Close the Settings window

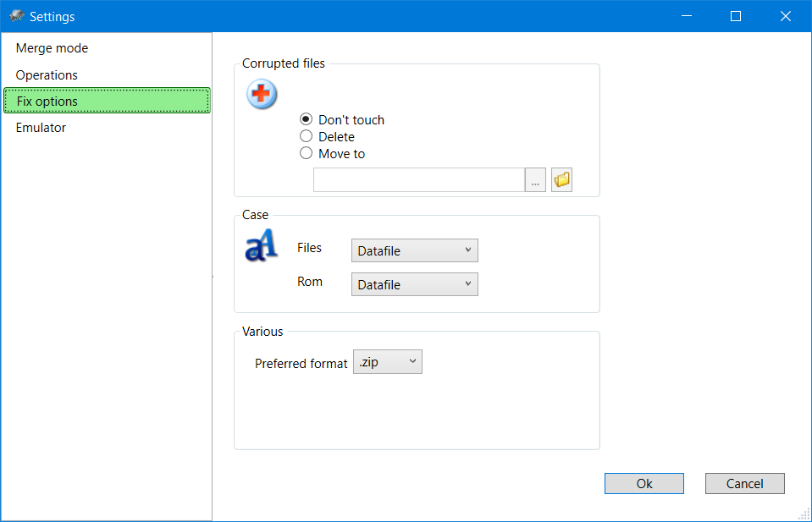click(x=785, y=16)
